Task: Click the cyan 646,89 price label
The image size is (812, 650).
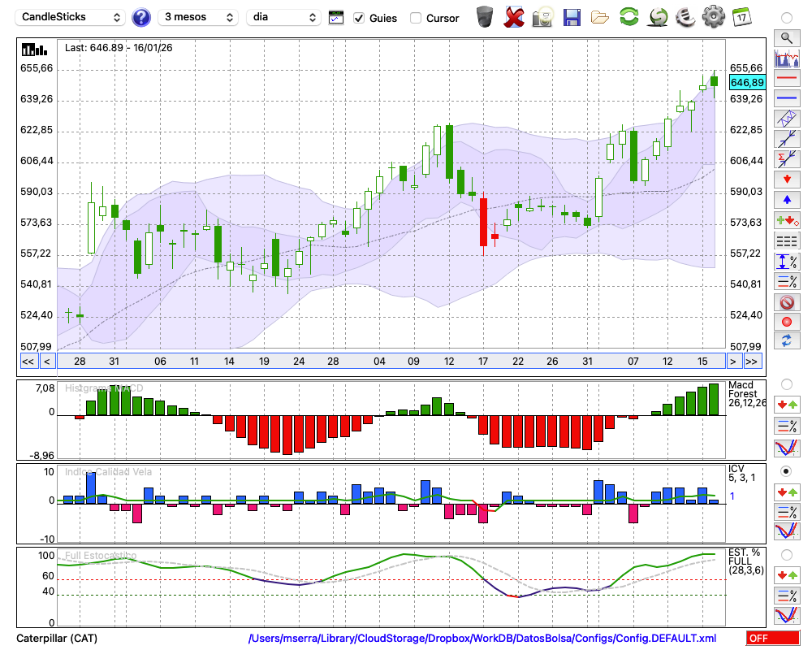Action: 747,82
